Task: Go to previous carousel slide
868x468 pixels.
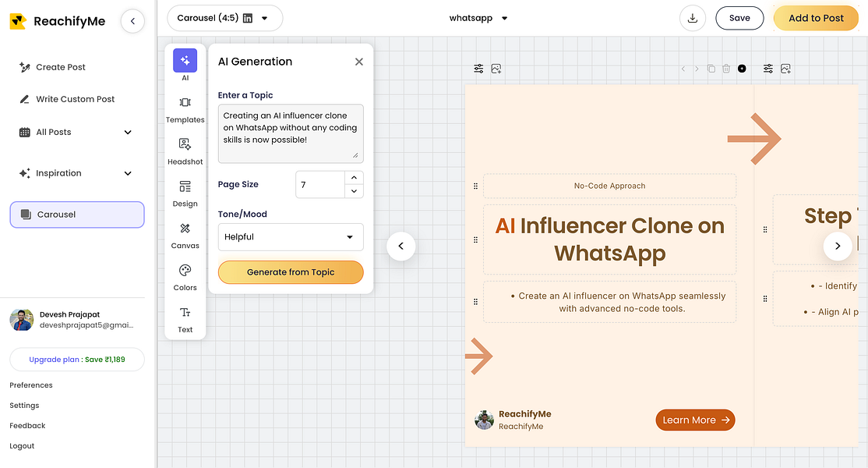Action: coord(400,246)
